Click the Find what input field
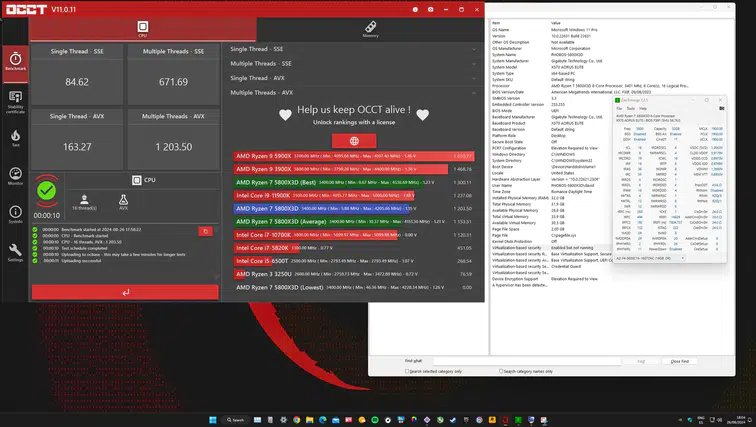 526,361
